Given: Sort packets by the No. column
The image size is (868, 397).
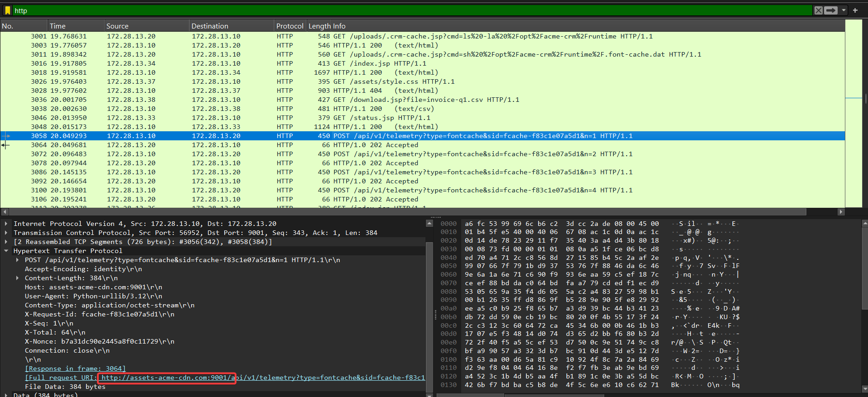Looking at the screenshot, I should pos(24,26).
